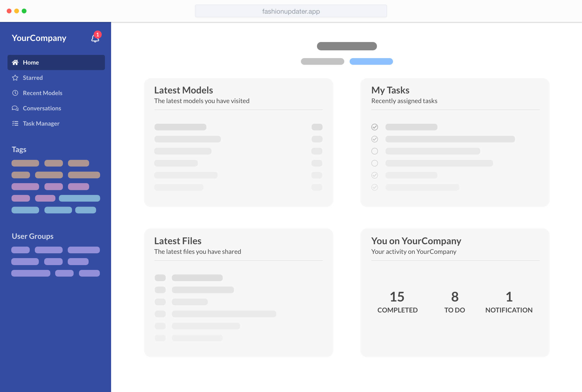Go to Conversations section
This screenshot has height=392, width=582.
coord(42,108)
